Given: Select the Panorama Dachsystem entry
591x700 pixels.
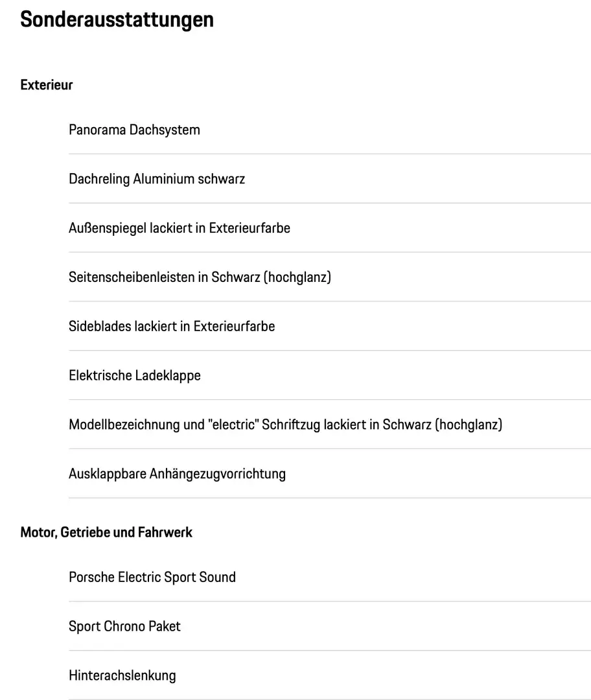Looking at the screenshot, I should click(134, 130).
